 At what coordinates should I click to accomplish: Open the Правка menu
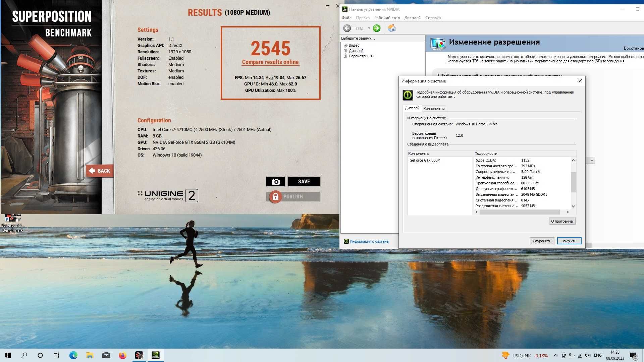point(363,18)
